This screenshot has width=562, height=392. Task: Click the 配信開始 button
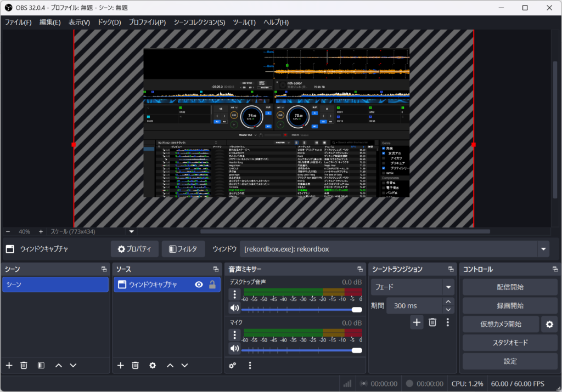[510, 287]
